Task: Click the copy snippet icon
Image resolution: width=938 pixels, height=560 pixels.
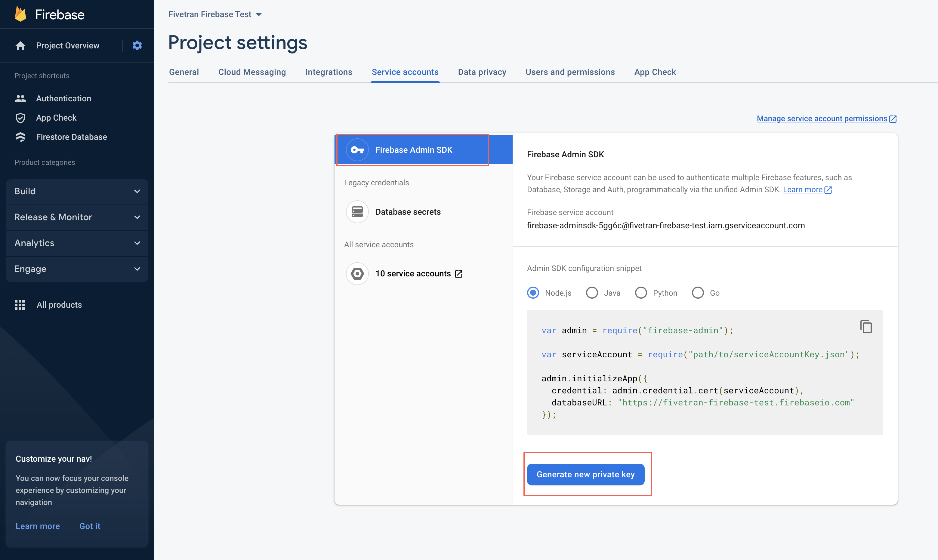Action: coord(866,327)
